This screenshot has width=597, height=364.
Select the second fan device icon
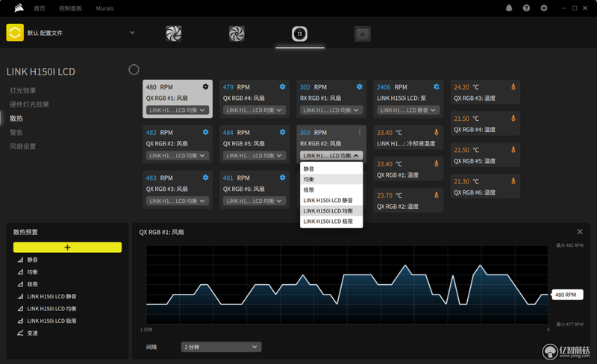tap(237, 34)
